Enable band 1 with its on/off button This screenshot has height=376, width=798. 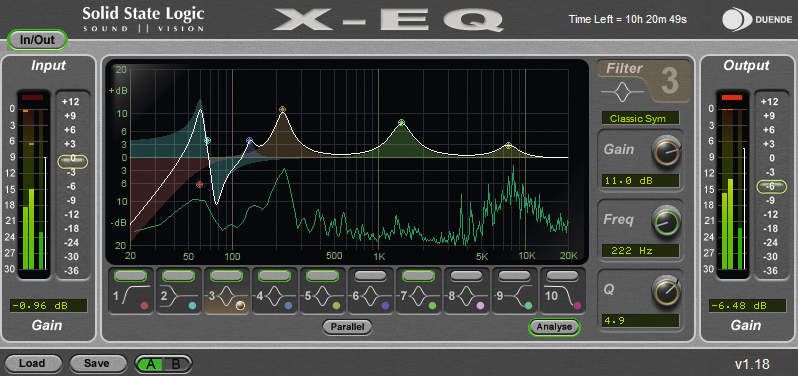click(131, 275)
